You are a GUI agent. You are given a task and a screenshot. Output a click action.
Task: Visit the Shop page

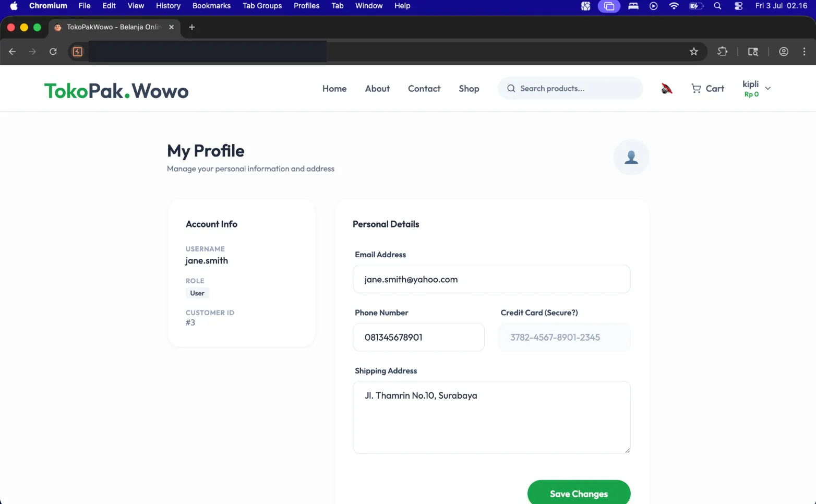tap(469, 89)
